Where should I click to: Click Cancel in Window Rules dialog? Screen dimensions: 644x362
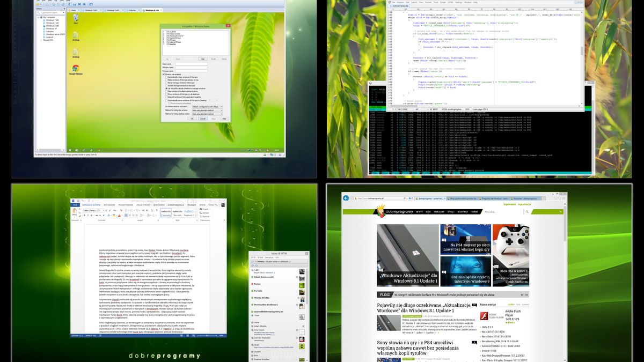pyautogui.click(x=203, y=119)
